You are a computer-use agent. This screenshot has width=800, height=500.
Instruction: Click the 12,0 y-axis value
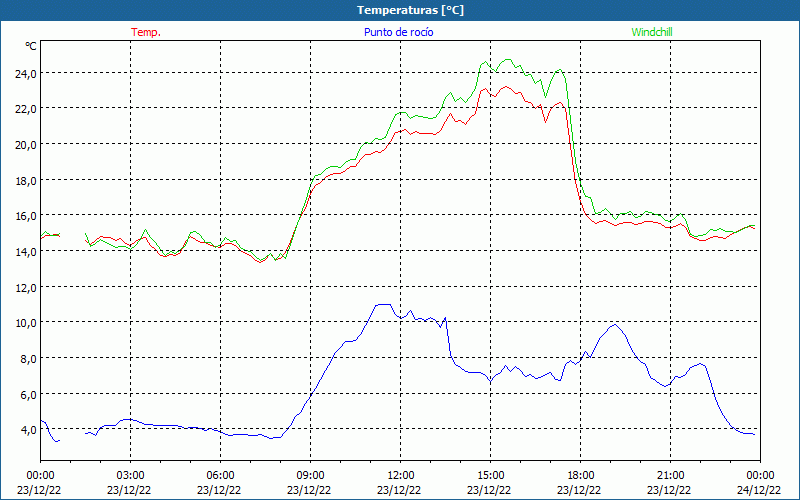pyautogui.click(x=26, y=287)
